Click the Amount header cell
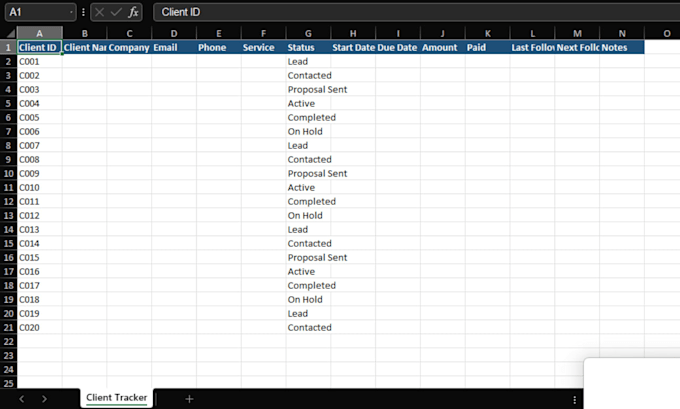 pos(443,47)
